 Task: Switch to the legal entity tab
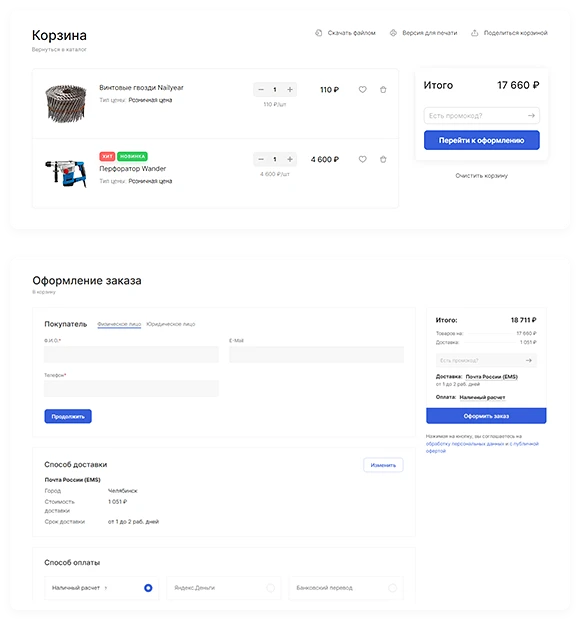171,324
